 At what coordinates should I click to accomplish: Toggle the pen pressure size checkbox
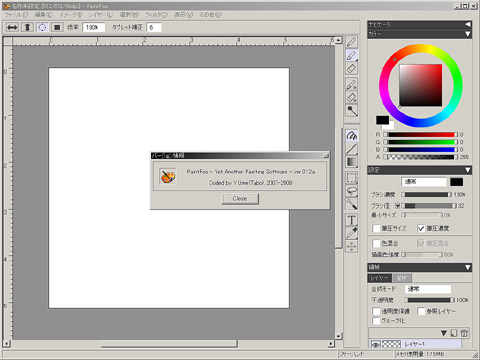376,228
